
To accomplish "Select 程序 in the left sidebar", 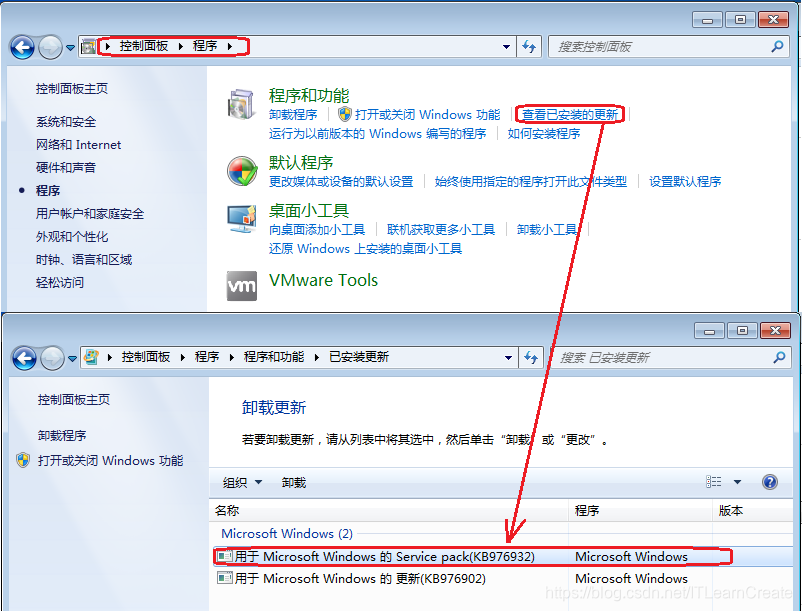I will click(x=48, y=191).
